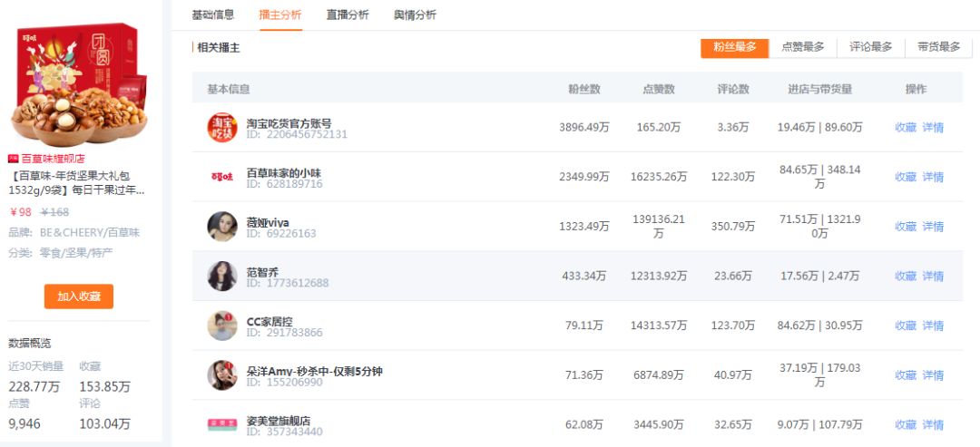Sort streamers by 评论最多

click(870, 47)
